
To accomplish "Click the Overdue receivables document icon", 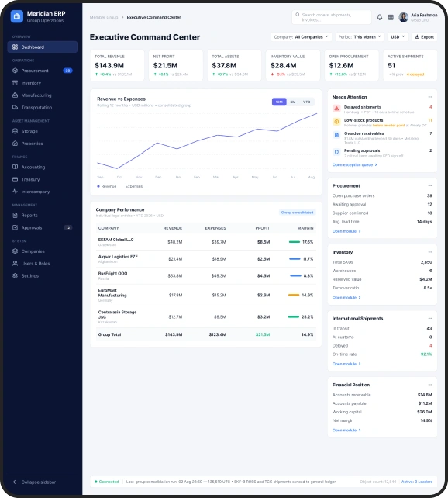I will (x=336, y=135).
